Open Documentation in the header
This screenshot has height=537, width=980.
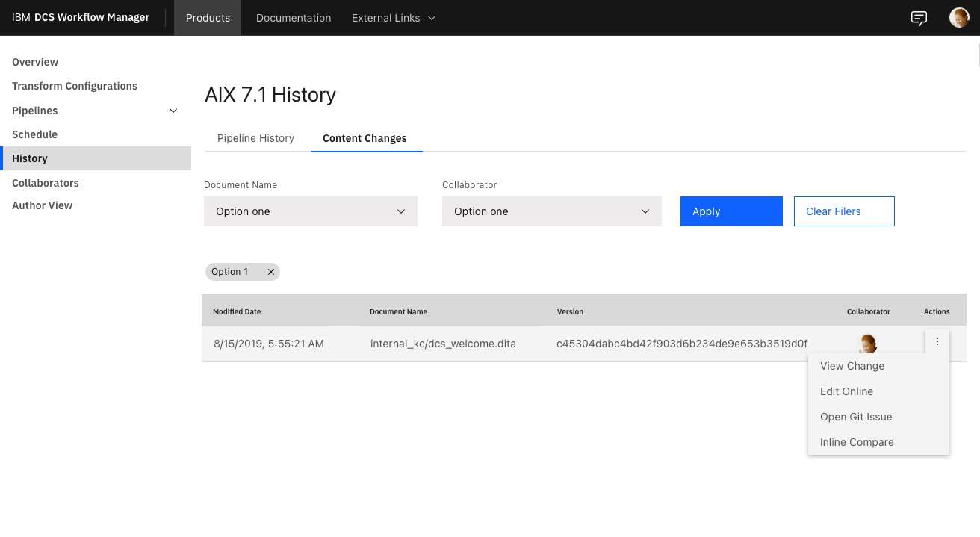294,18
